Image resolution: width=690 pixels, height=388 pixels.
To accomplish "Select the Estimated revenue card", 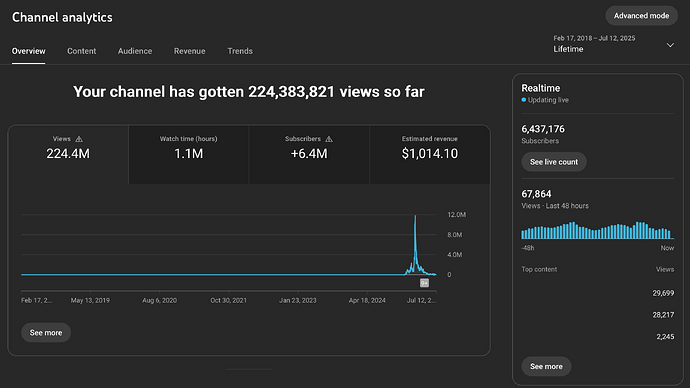I will click(x=429, y=154).
